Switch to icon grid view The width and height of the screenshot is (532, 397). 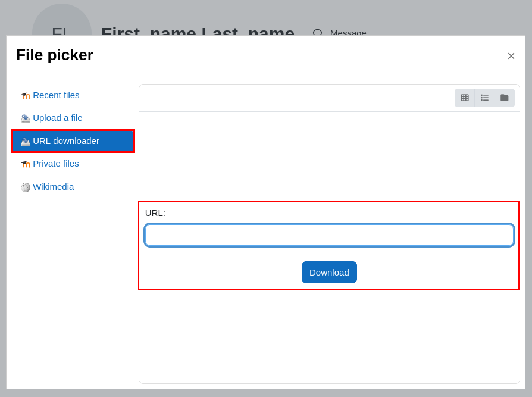click(x=465, y=98)
